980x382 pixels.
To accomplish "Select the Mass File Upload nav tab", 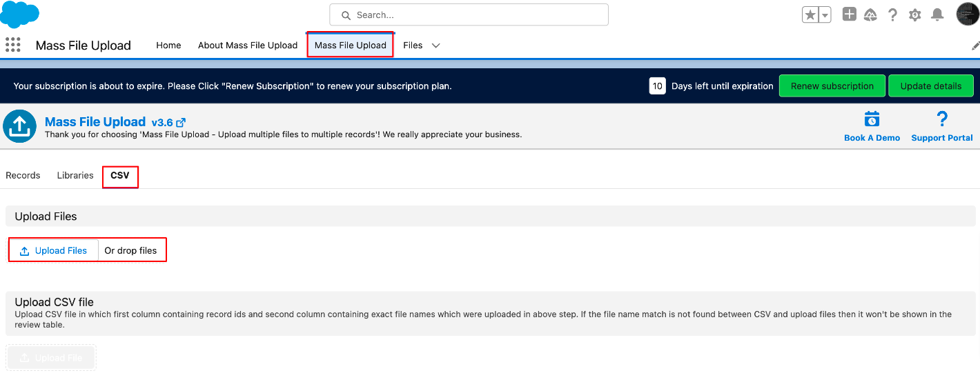I will [351, 45].
